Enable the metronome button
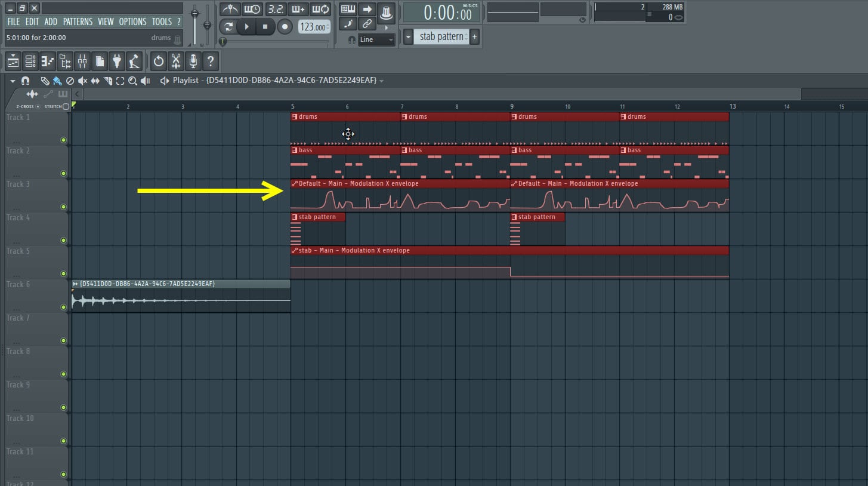Image resolution: width=868 pixels, height=486 pixels. (x=230, y=9)
